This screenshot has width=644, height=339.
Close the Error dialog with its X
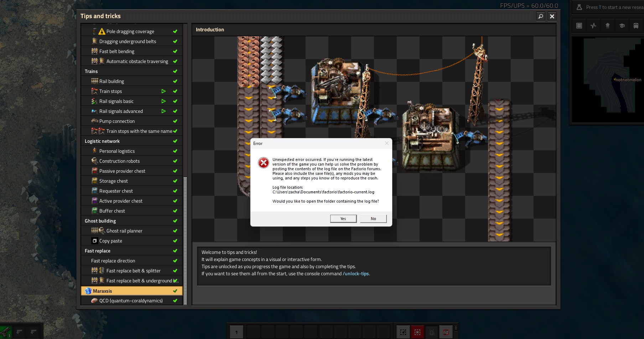tap(387, 143)
